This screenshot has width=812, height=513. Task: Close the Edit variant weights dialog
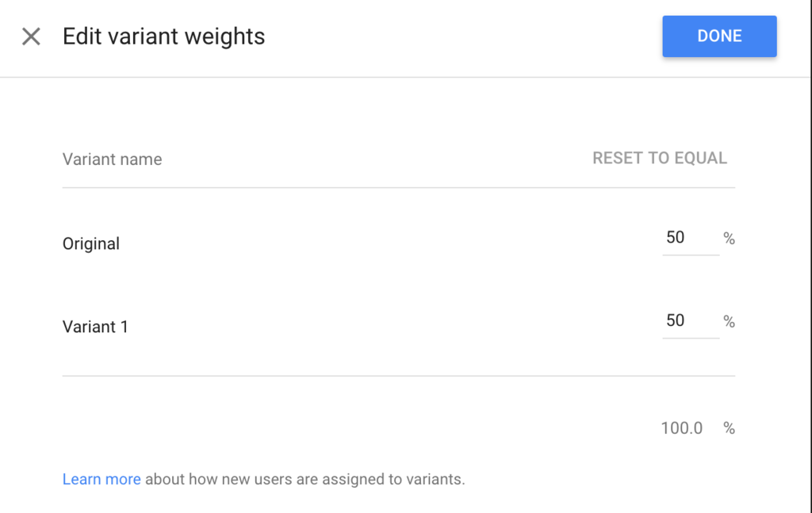[31, 36]
